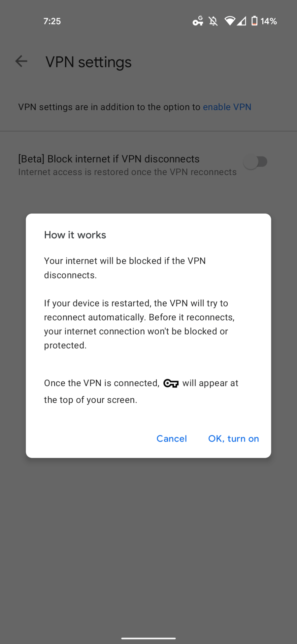The width and height of the screenshot is (297, 644).
Task: Tap the cellular signal icon
Action: tap(242, 21)
